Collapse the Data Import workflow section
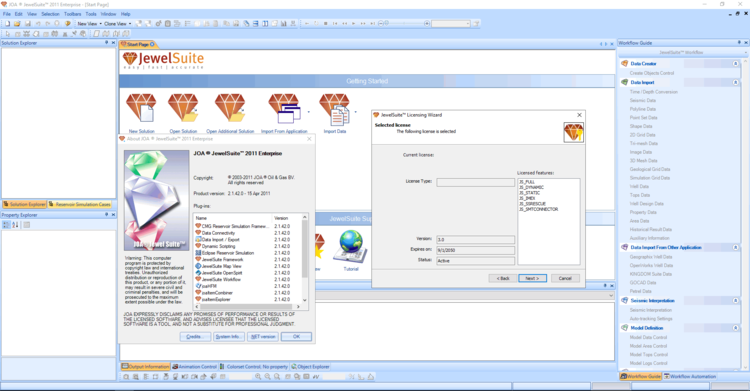Screen dimensions: 750x391 [x=736, y=82]
